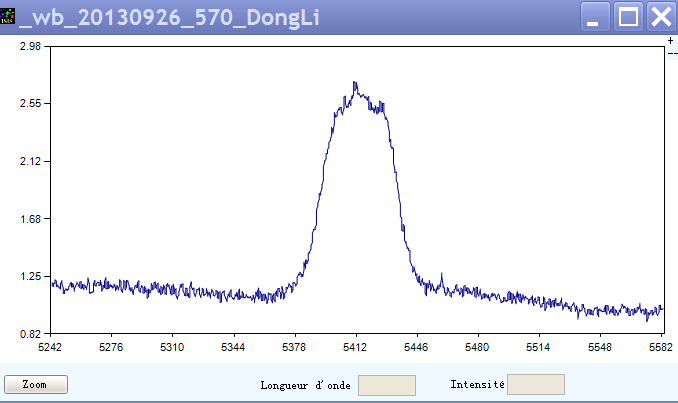Click the "Intensité" text label
678x403 pixels.
pyautogui.click(x=477, y=384)
